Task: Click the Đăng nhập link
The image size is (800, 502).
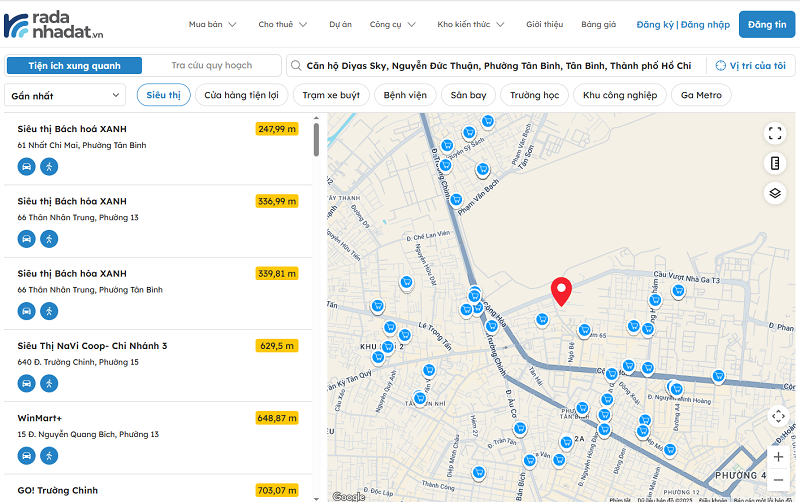Action: pyautogui.click(x=706, y=24)
